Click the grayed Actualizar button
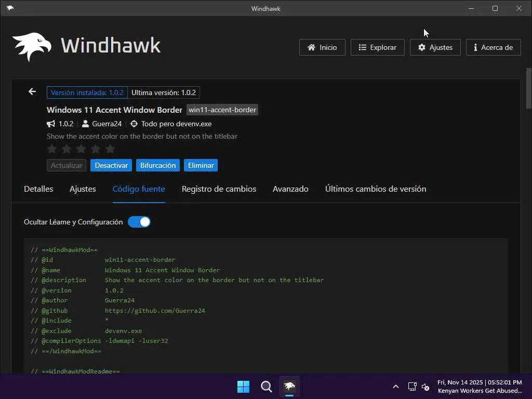The image size is (532, 399). 66,165
